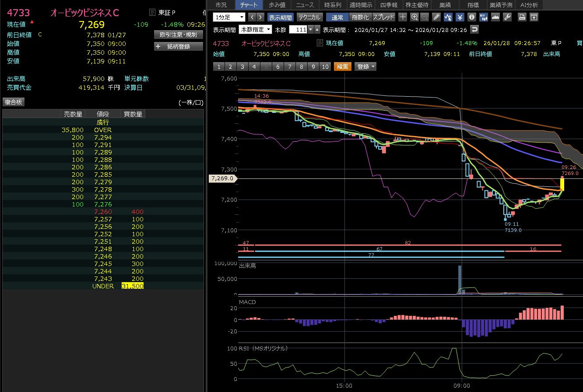Click the yen symbol toolbar icon
Viewport: 583px width, 392px height.
tap(460, 17)
